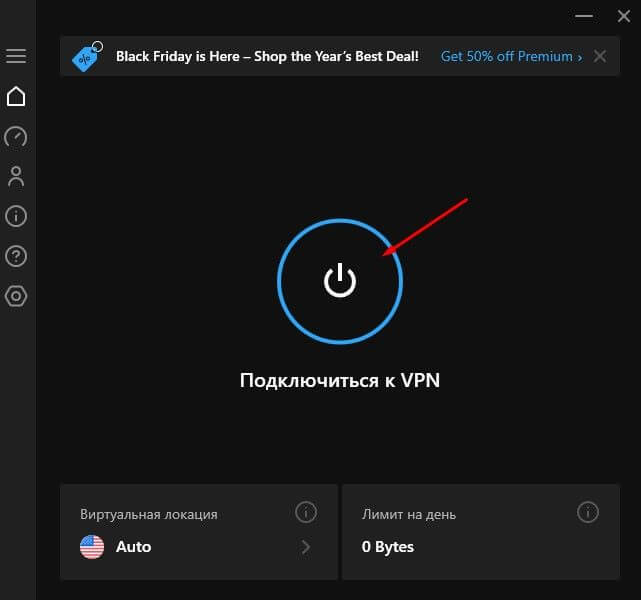641x600 pixels.
Task: Open the help question mark icon
Action: (x=16, y=256)
